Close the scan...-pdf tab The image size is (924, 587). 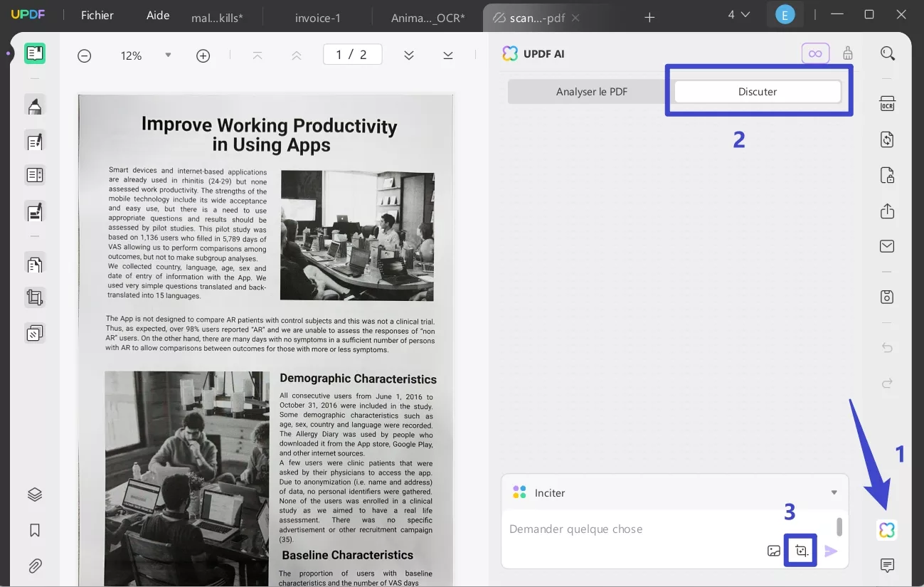point(575,18)
